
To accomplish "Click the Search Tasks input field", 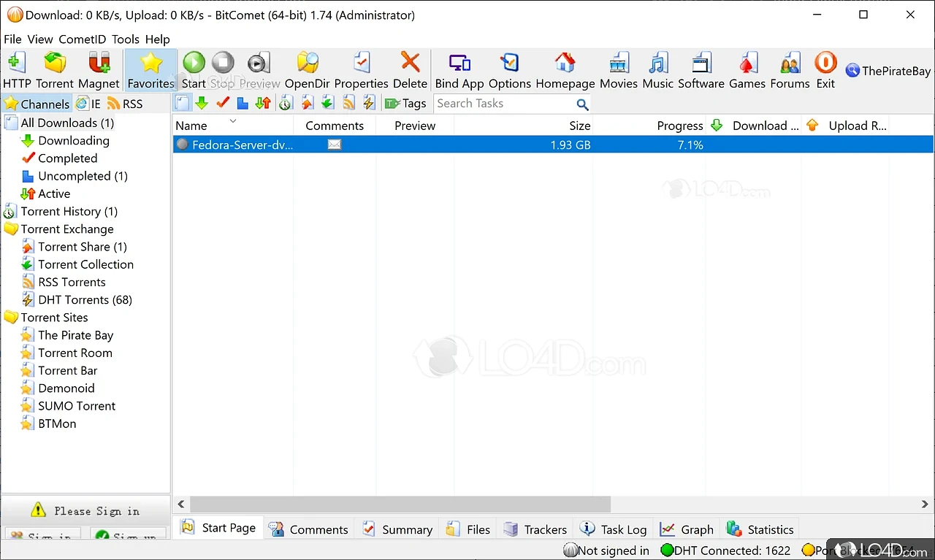I will tap(504, 104).
